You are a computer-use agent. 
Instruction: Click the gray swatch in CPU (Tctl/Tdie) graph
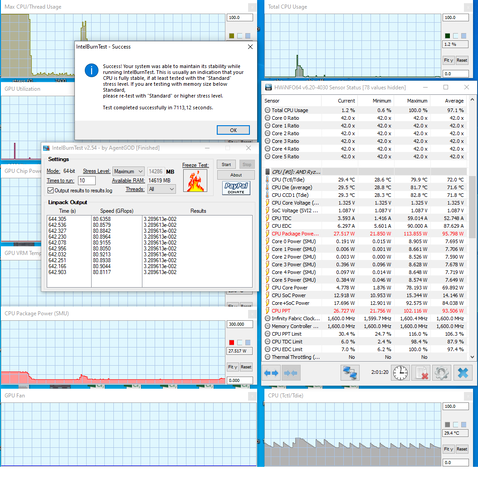(448, 424)
